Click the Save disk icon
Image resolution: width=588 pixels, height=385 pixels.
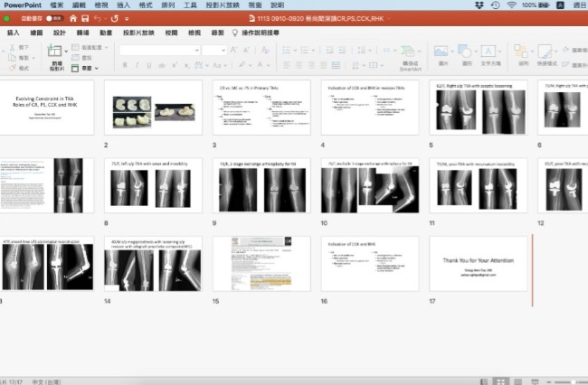(x=84, y=18)
